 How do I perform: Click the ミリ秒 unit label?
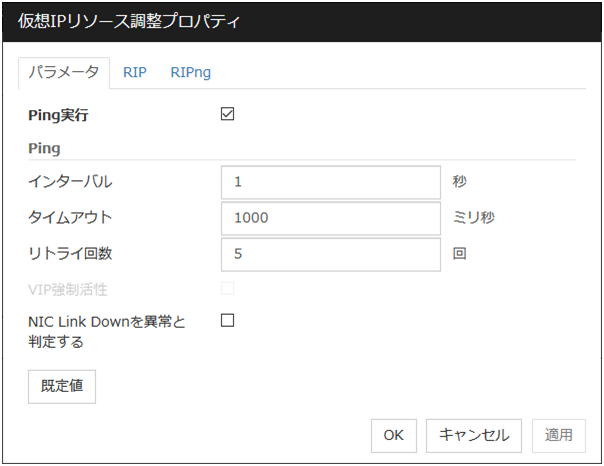pos(474,218)
